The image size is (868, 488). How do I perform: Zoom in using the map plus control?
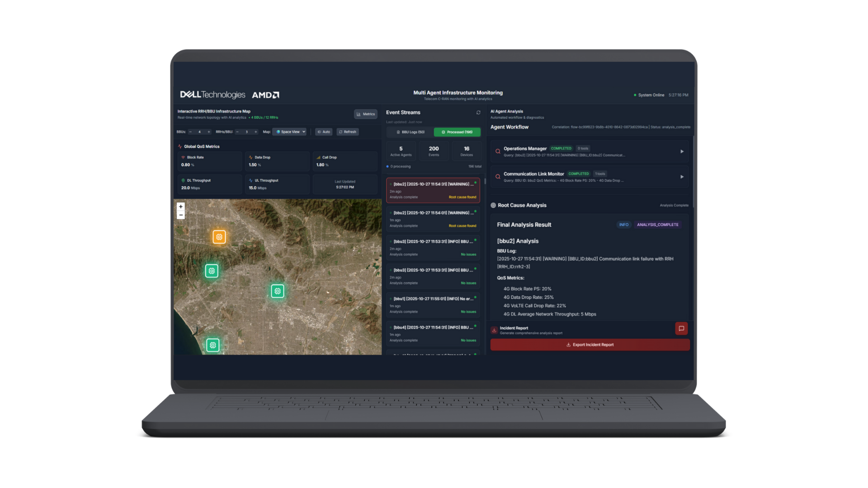[181, 206]
